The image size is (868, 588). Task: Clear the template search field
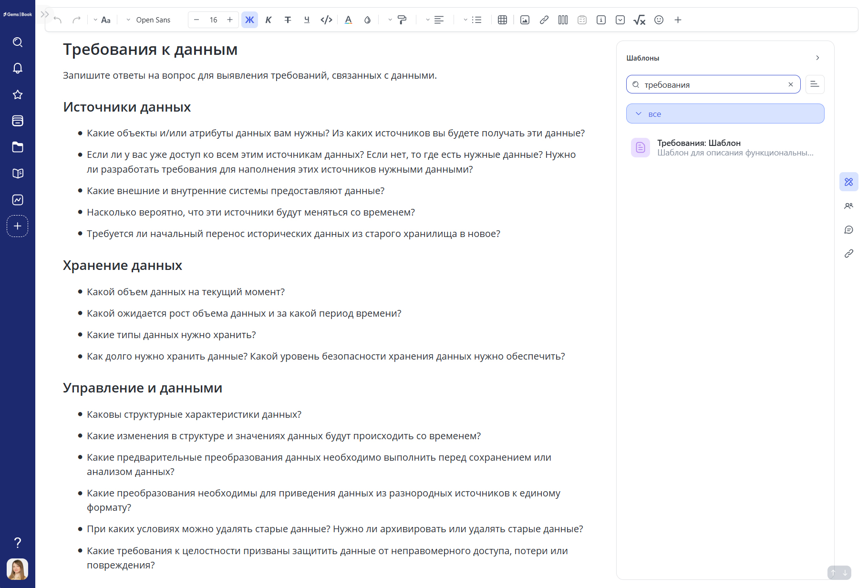[790, 84]
